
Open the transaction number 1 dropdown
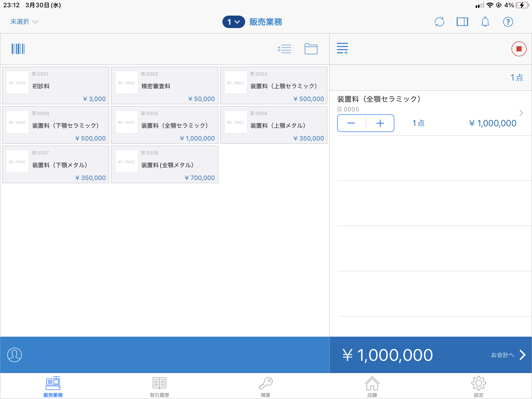pos(234,22)
